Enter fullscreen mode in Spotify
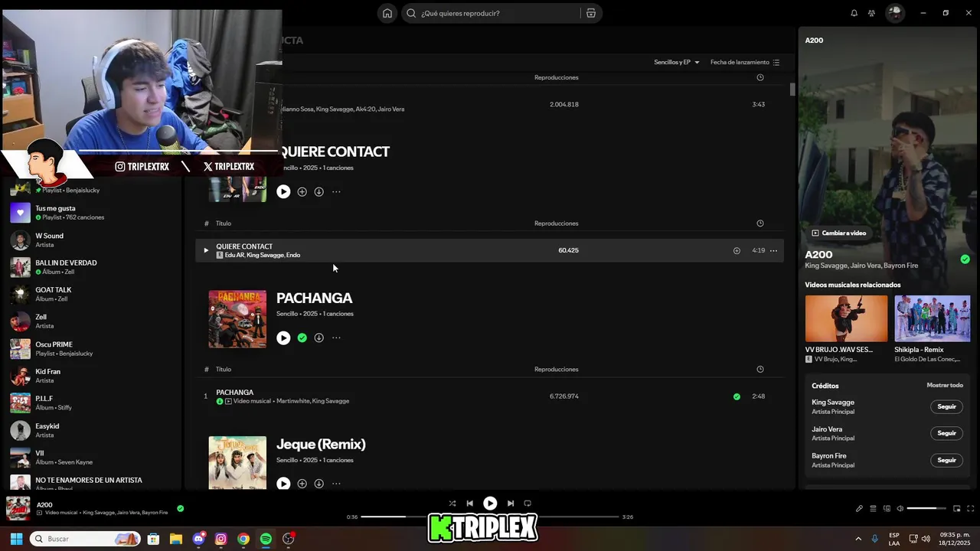Image resolution: width=980 pixels, height=551 pixels. (x=971, y=509)
